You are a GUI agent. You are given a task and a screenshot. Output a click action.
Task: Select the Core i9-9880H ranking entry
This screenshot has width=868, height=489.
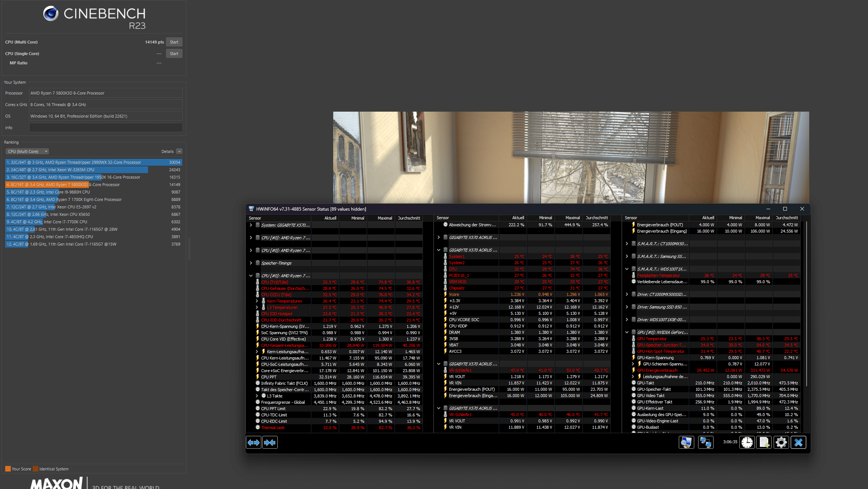point(93,192)
